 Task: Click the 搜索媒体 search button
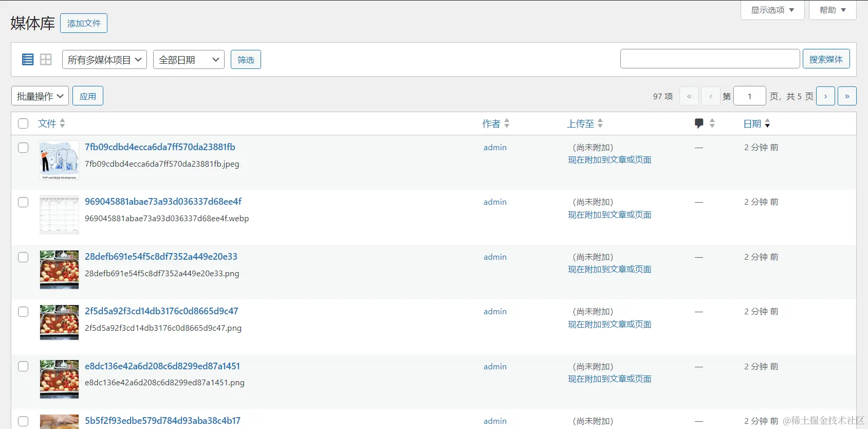point(826,59)
